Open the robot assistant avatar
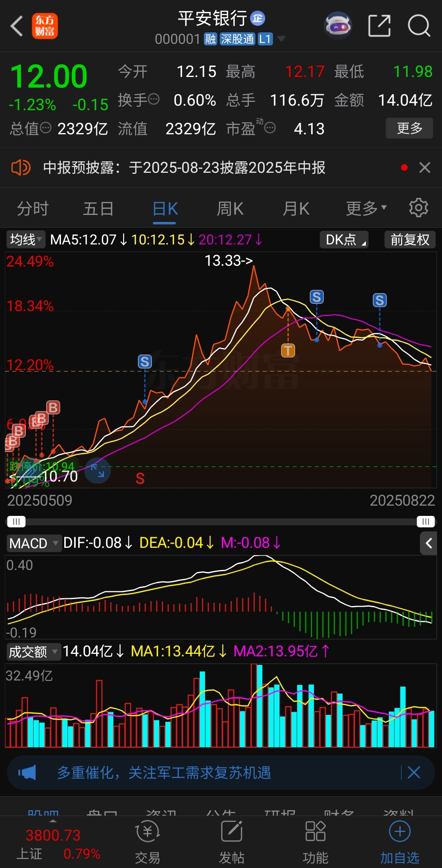This screenshot has height=868, width=442. [338, 26]
